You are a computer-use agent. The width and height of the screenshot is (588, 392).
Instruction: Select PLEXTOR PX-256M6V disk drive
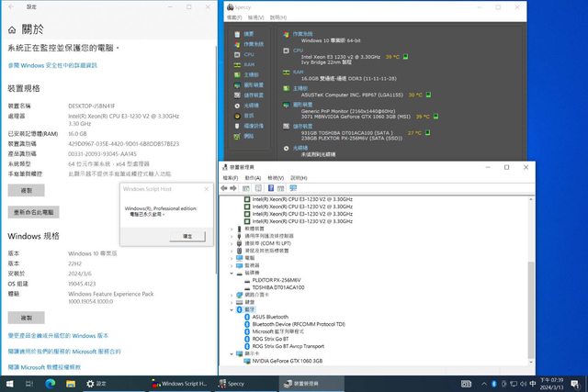pos(277,280)
